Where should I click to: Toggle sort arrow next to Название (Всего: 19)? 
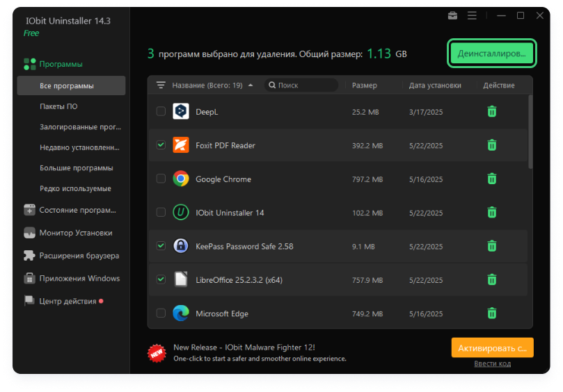click(251, 85)
